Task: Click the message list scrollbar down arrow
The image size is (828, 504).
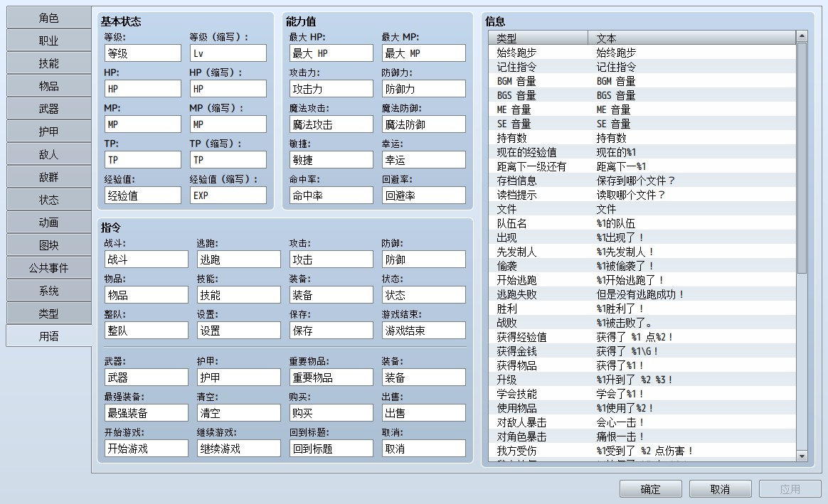Action: [x=802, y=456]
